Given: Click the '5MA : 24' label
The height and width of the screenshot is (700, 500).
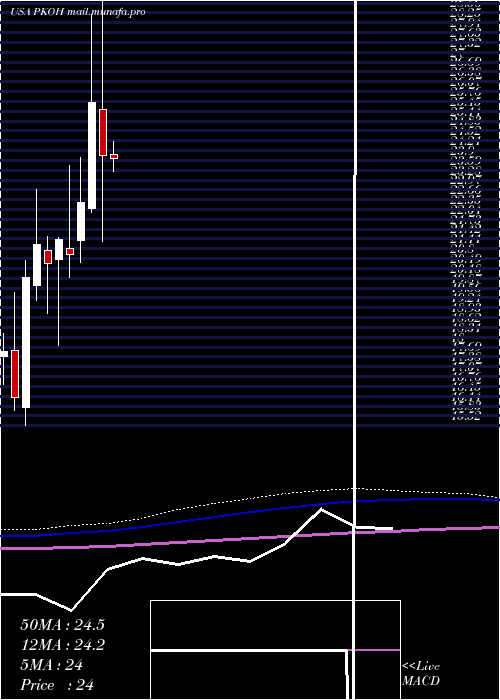Looking at the screenshot, I should point(52,665).
